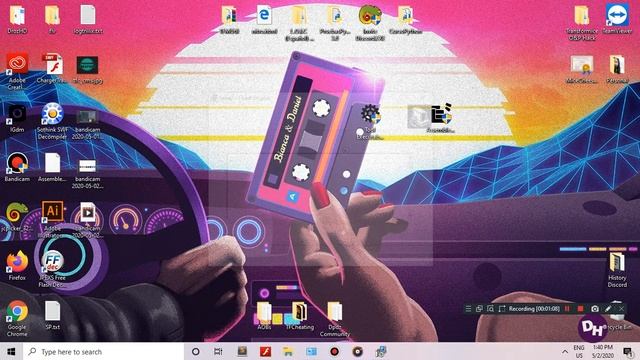Open SP.txt text file

pyautogui.click(x=52, y=315)
